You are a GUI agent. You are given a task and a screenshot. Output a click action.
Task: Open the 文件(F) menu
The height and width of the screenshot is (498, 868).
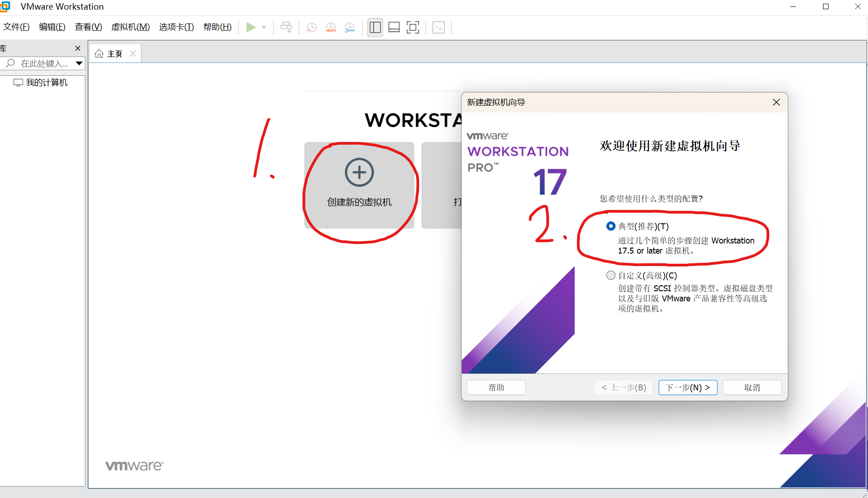click(x=17, y=27)
